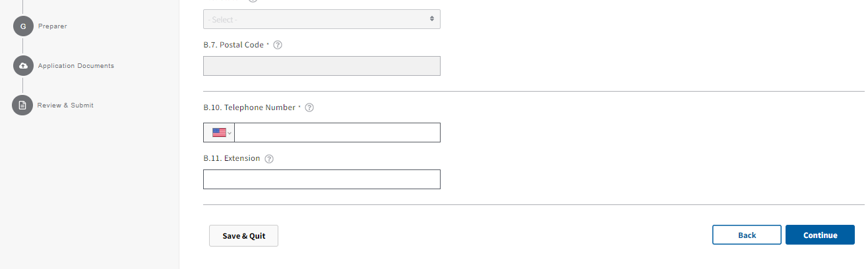Image resolution: width=868 pixels, height=269 pixels.
Task: Jump to Review & Submit step
Action: pos(65,105)
